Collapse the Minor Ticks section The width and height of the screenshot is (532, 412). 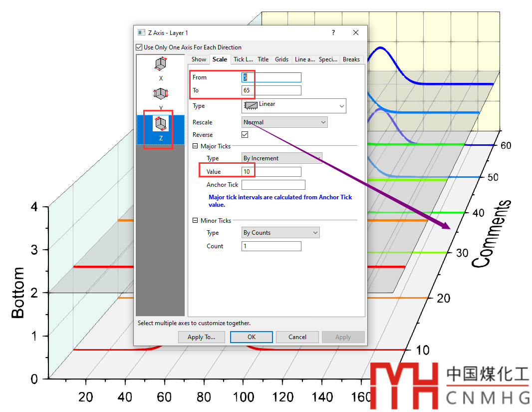[195, 221]
